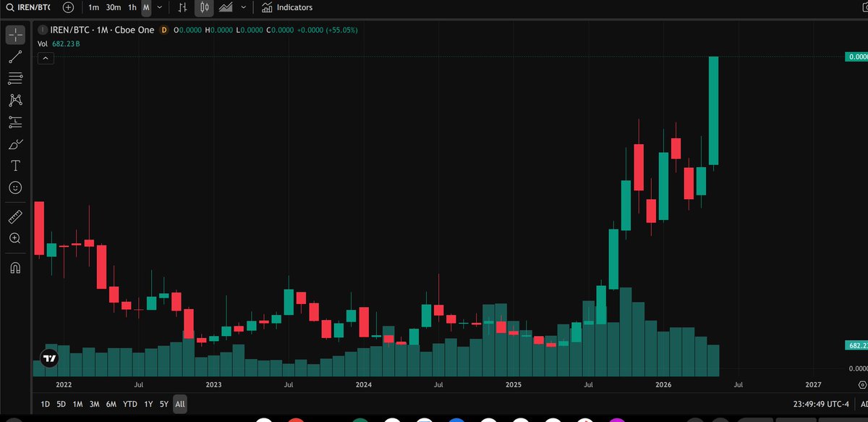Click the TradingView logo on chart

coord(50,358)
